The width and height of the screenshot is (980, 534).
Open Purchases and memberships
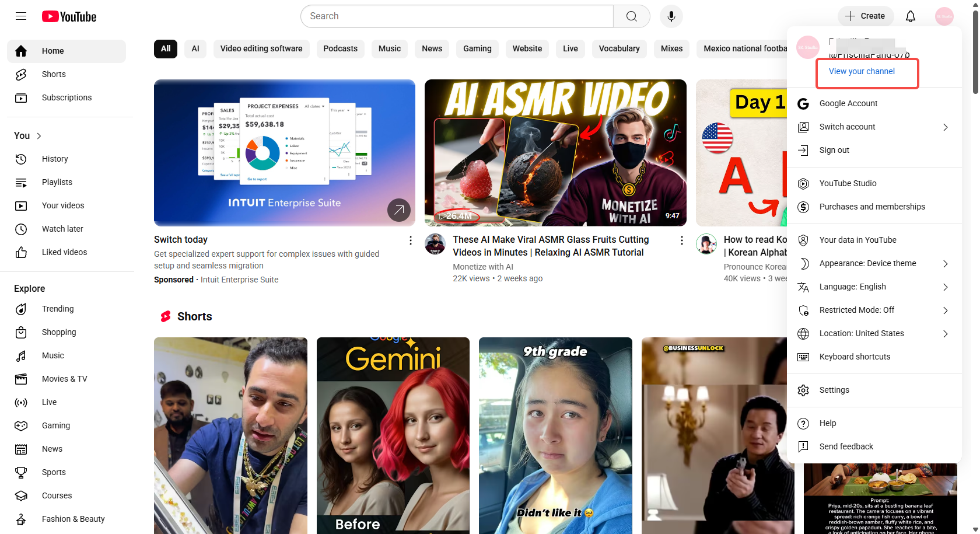point(874,207)
